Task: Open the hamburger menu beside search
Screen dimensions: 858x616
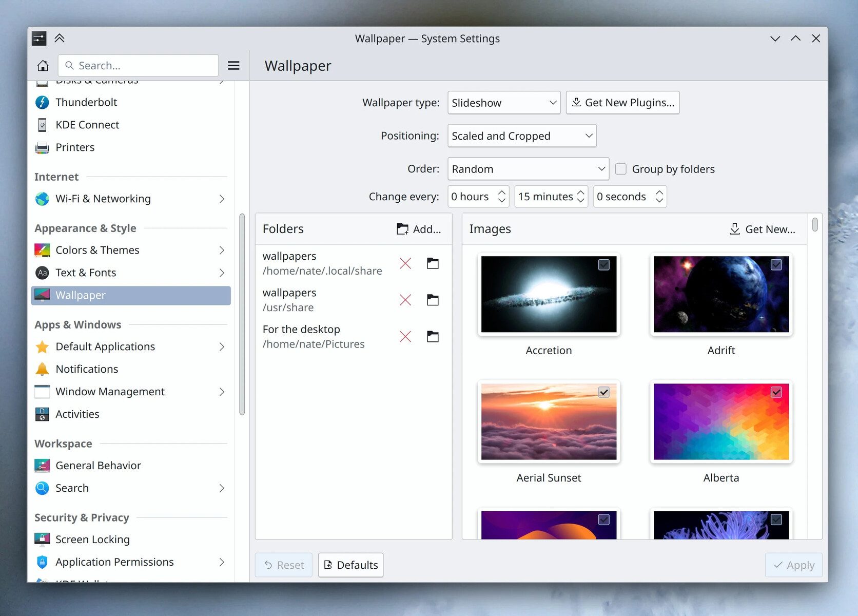Action: coord(233,66)
